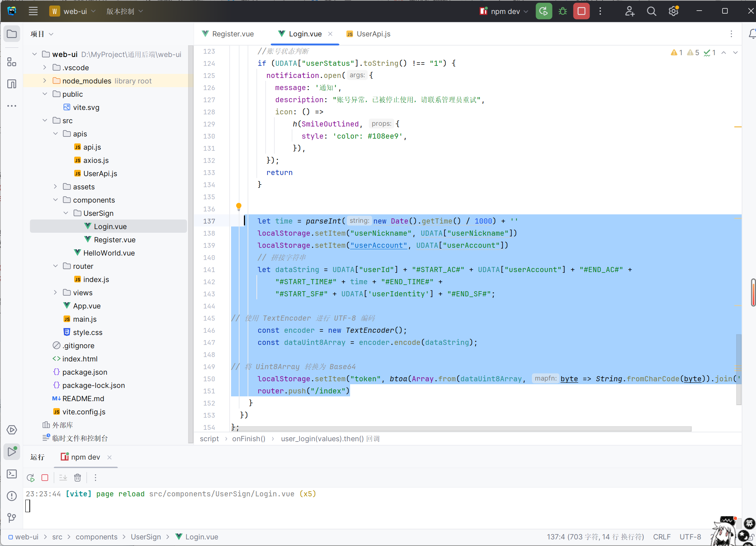Switch to the Register.vue tab
Viewport: 756px width, 546px height.
[228, 34]
